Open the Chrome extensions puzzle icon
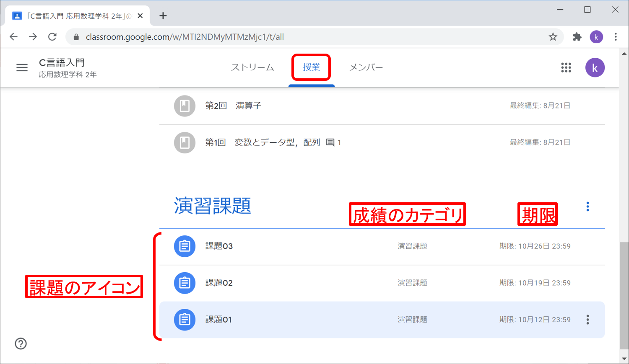The width and height of the screenshot is (629, 364). tap(577, 37)
